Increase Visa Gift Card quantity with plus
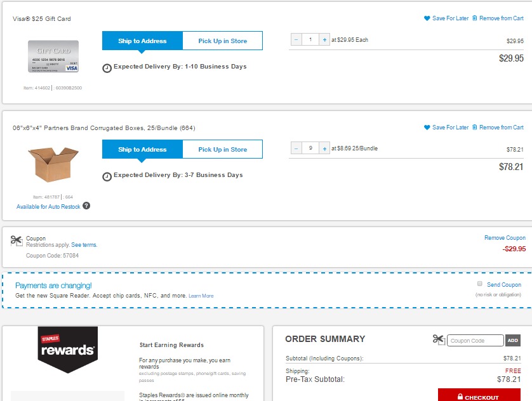Viewport: 532px width, 401px height. [324, 40]
